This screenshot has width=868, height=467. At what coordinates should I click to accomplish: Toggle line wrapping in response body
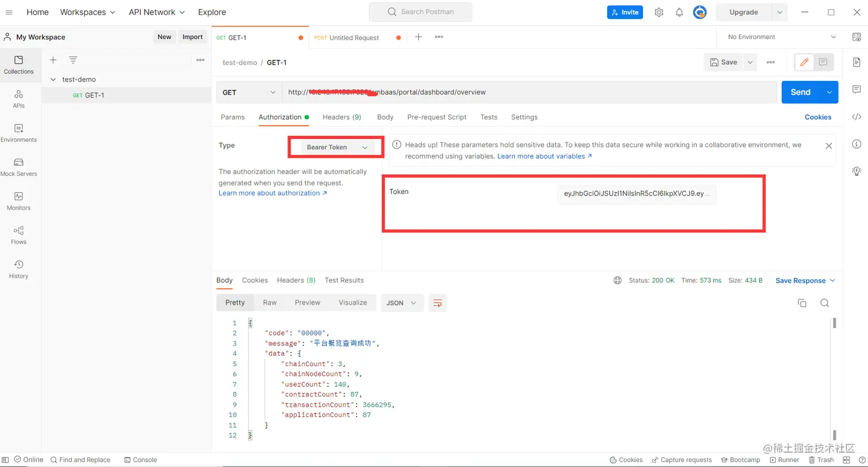(x=437, y=303)
